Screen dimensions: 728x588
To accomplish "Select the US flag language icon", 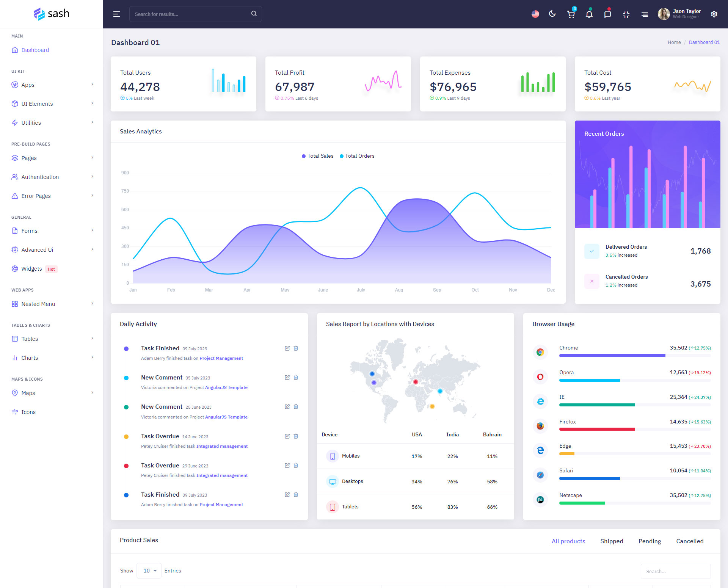I will pos(535,14).
